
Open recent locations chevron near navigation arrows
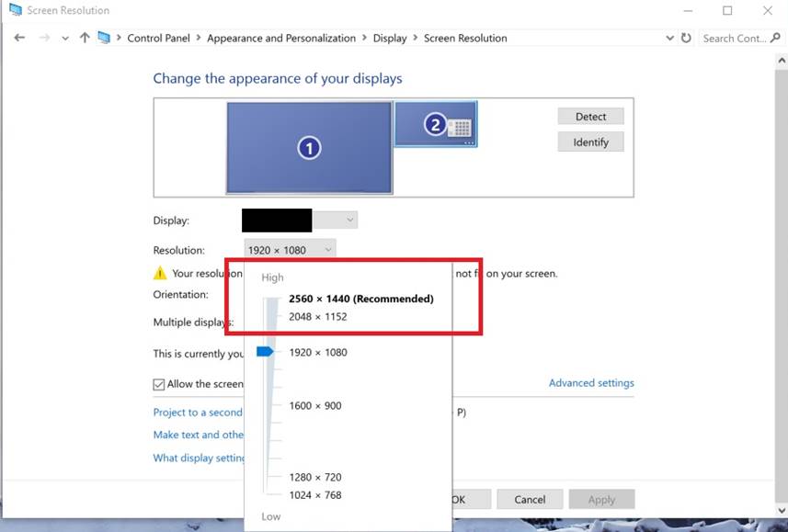point(65,38)
